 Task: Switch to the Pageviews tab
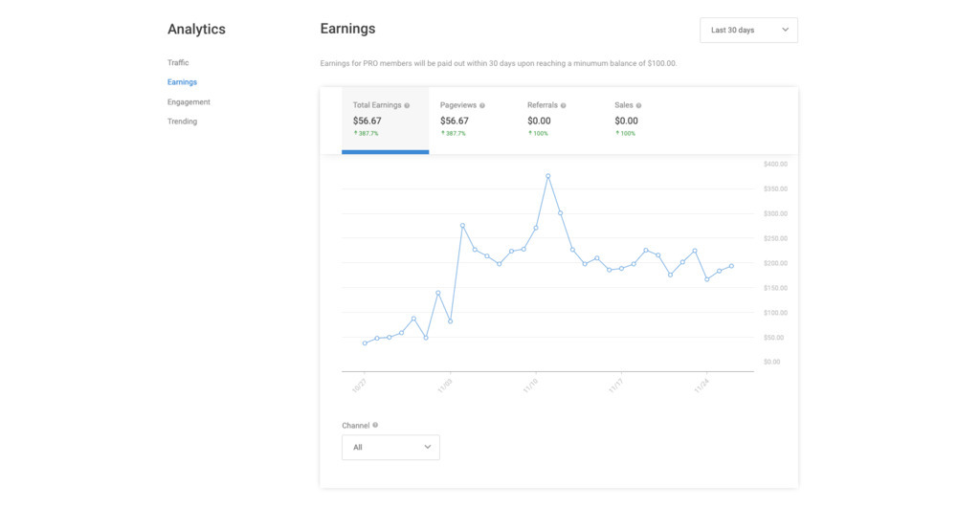point(472,120)
